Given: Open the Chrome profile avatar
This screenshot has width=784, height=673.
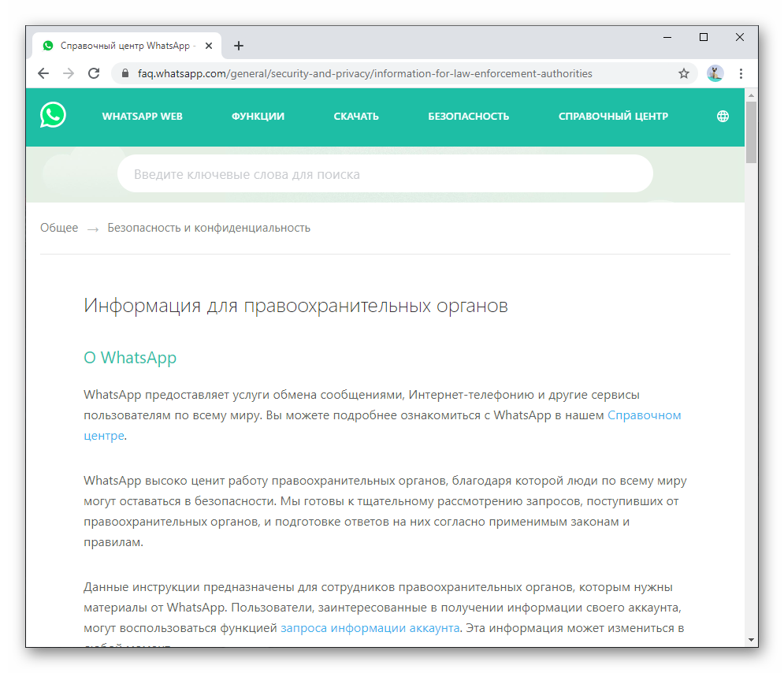Looking at the screenshot, I should click(715, 73).
